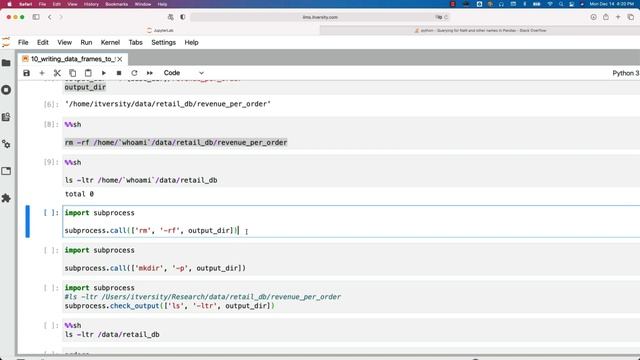Switch to the Stack Overflow Safari tab
Image resolution: width=640 pixels, height=360 pixels.
coord(480,30)
